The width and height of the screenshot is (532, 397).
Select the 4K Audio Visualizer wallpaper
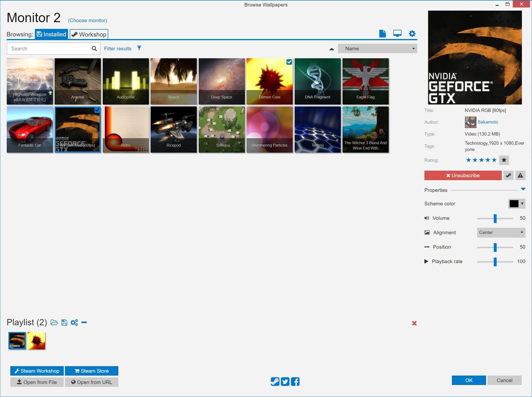pyautogui.click(x=30, y=82)
